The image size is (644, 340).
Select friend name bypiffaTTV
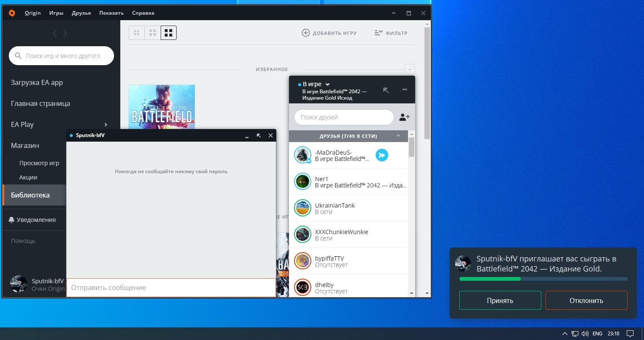pyautogui.click(x=330, y=258)
